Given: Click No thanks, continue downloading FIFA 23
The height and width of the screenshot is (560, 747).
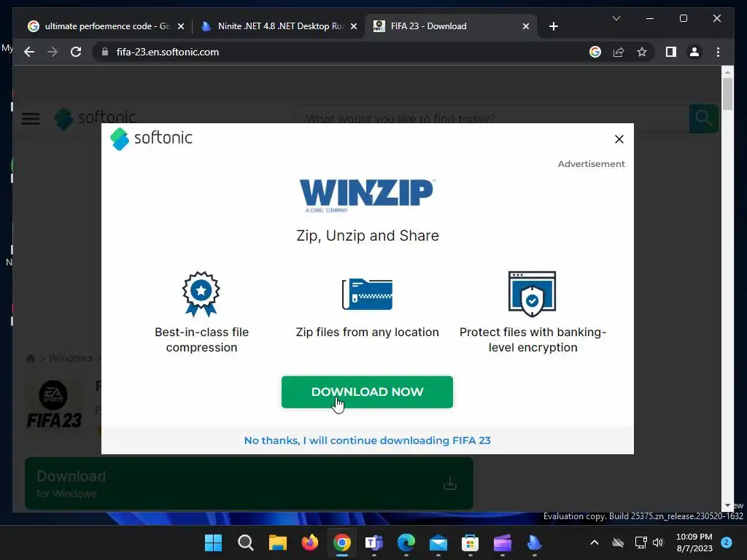Looking at the screenshot, I should point(367,440).
